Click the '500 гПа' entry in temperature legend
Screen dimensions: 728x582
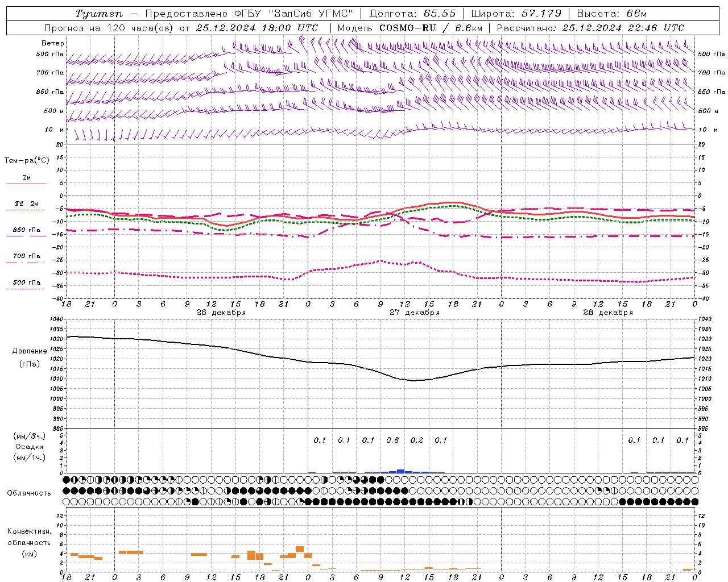coord(27,282)
